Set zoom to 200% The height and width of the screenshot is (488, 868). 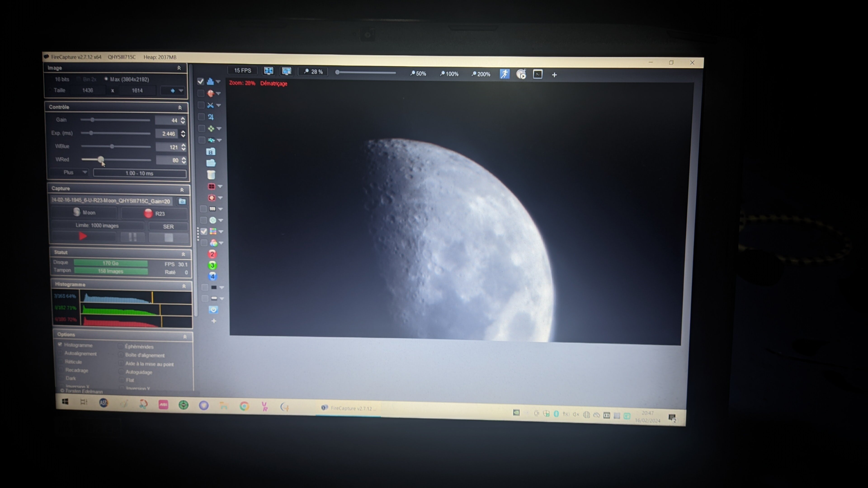[x=481, y=74]
